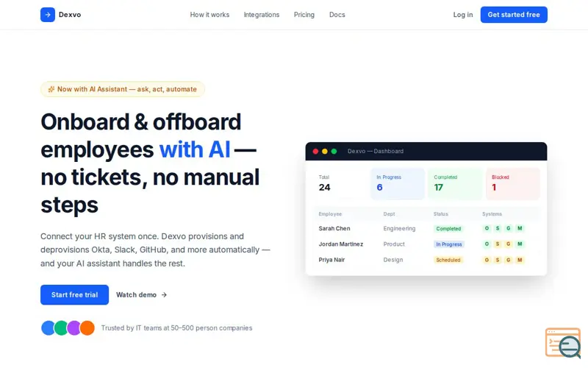Open the orange search widget icon

point(563,343)
